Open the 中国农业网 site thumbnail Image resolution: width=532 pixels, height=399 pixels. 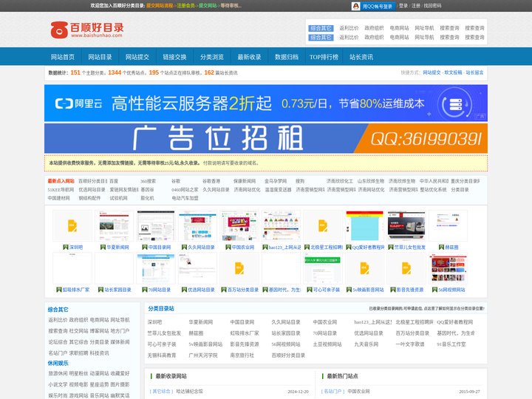click(x=239, y=225)
